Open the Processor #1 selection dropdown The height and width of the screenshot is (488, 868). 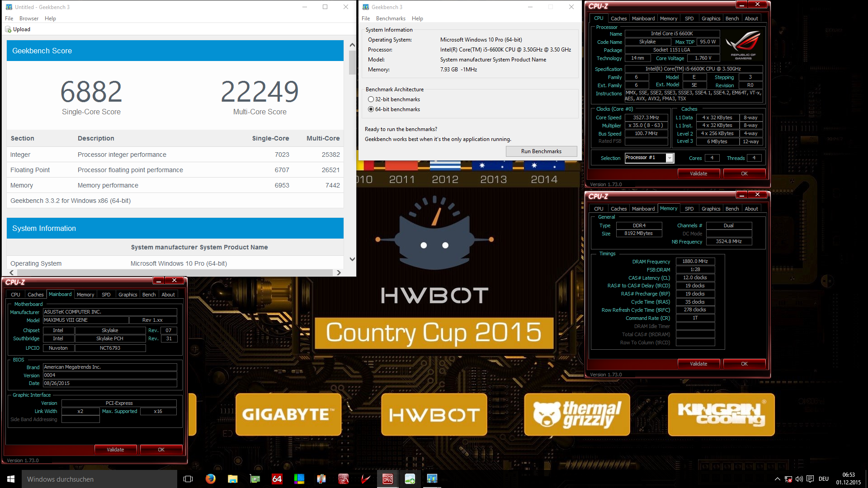pos(670,158)
